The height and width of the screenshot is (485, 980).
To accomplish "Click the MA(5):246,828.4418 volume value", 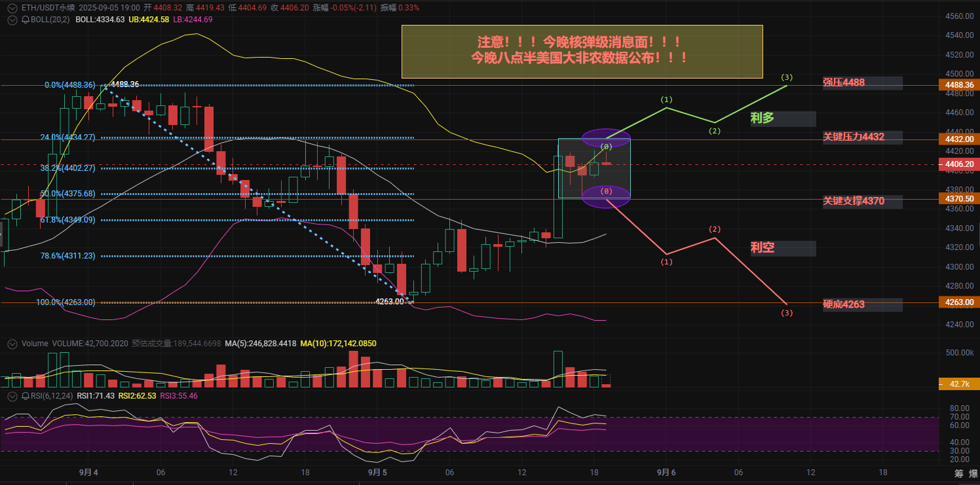I will click(260, 344).
